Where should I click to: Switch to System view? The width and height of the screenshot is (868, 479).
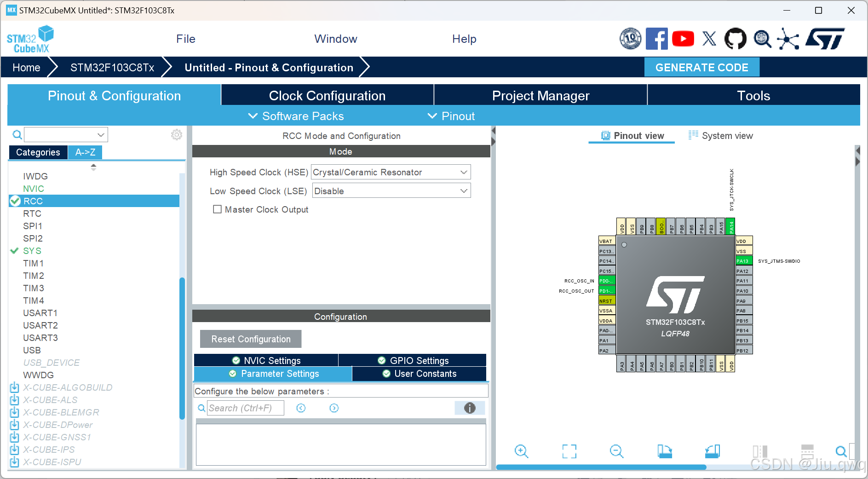(721, 136)
